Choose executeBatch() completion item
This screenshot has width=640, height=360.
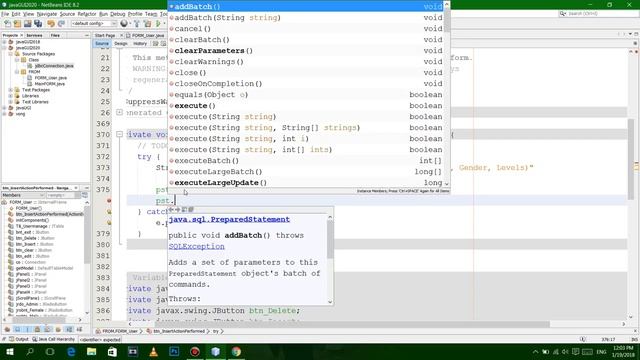pos(306,161)
